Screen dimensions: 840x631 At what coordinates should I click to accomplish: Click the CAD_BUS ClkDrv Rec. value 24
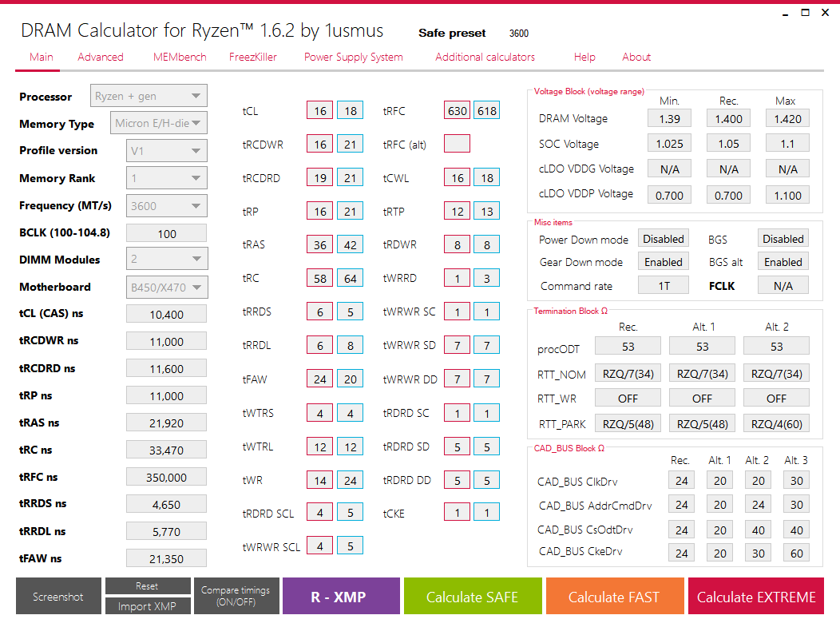(681, 480)
